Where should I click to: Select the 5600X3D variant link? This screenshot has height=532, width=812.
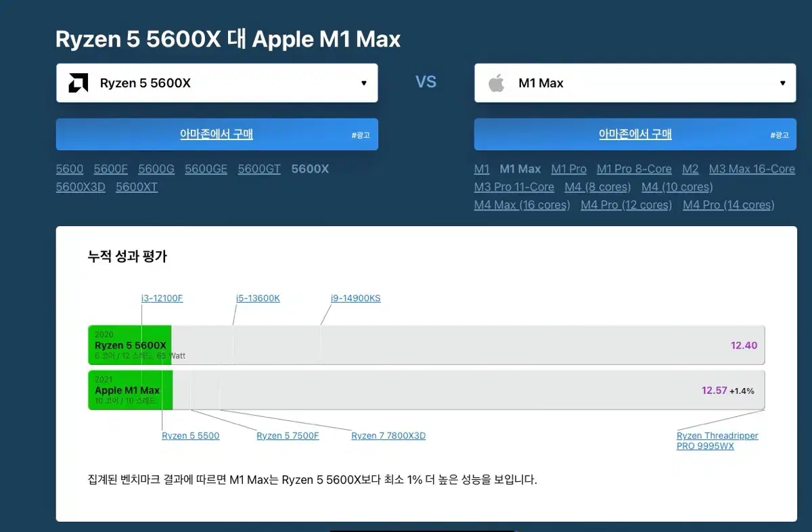pos(81,187)
